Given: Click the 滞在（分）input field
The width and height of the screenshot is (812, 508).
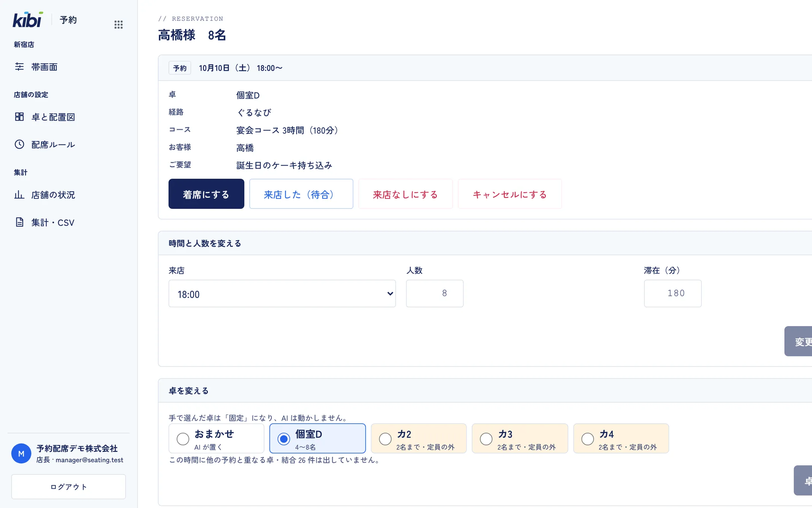Looking at the screenshot, I should click(x=673, y=294).
